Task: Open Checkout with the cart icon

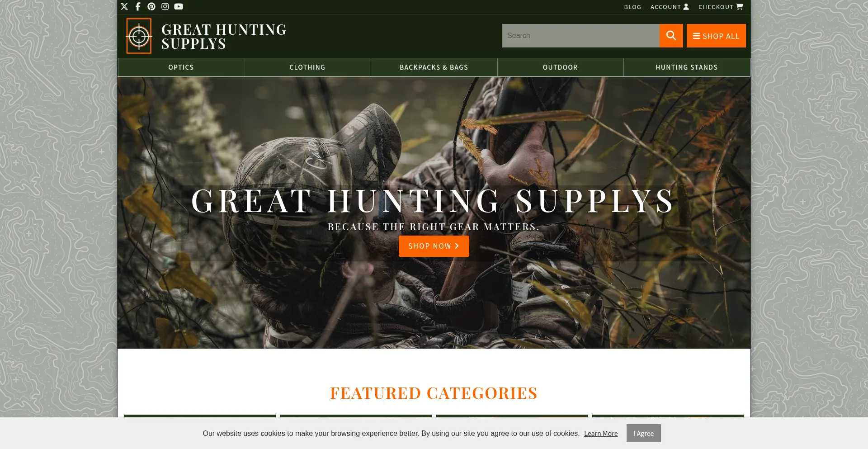Action: click(x=721, y=7)
